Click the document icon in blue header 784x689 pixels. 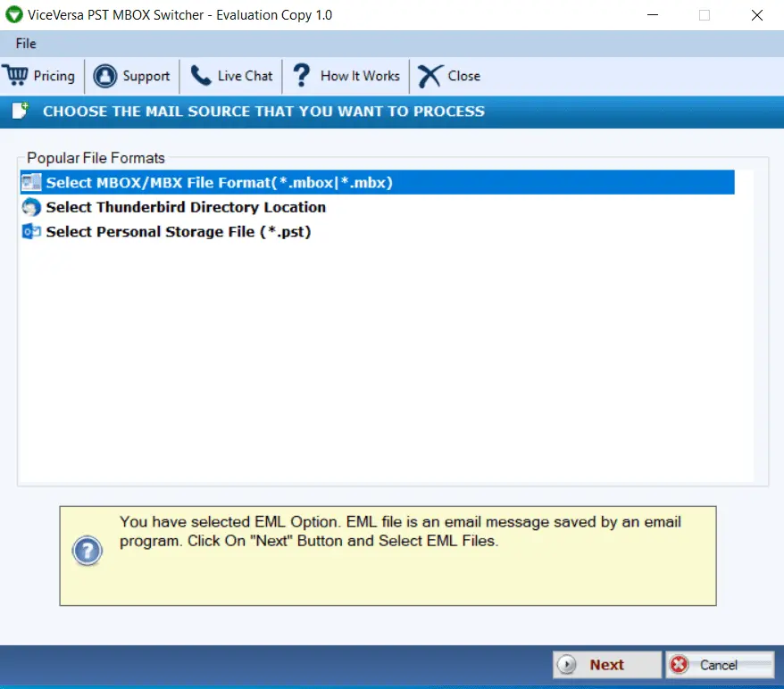20,112
